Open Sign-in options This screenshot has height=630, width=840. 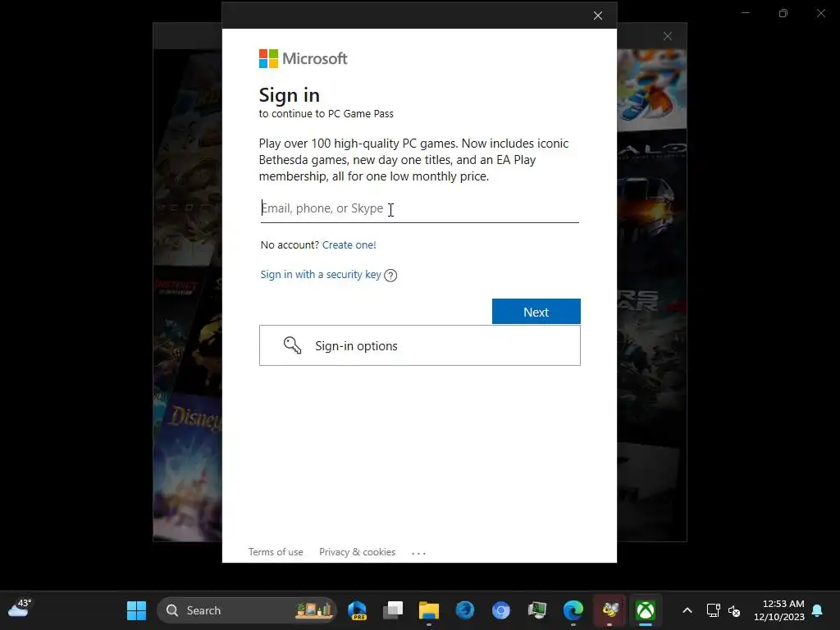(x=419, y=345)
